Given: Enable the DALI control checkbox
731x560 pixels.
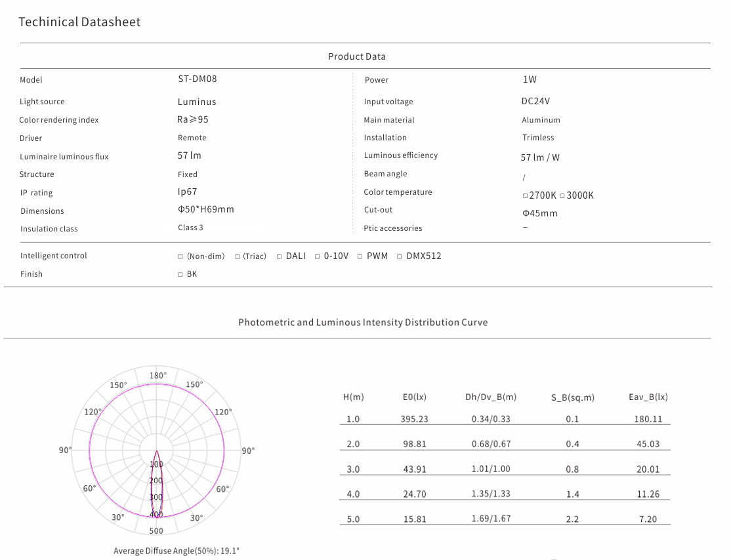Looking at the screenshot, I should click(280, 256).
